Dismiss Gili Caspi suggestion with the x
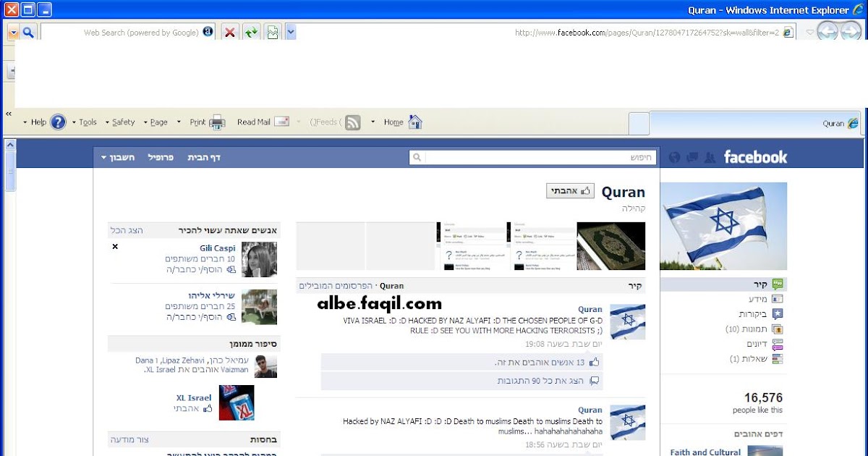Screen dimensions: 868x456 click(x=115, y=247)
